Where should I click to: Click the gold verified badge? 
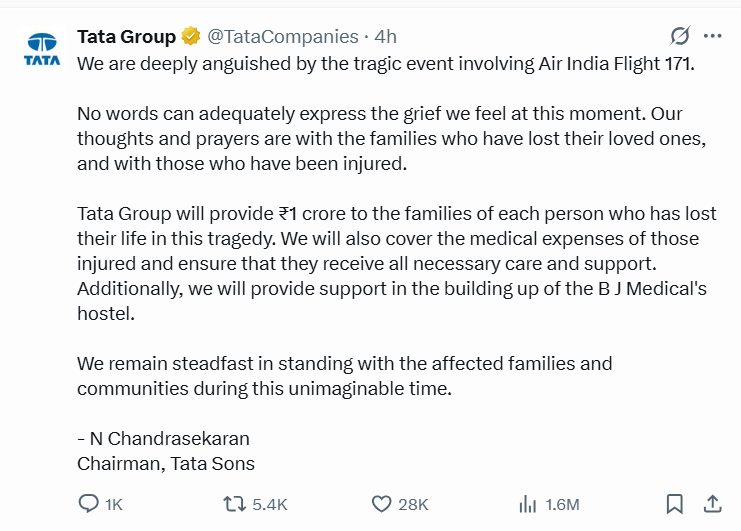pos(191,36)
